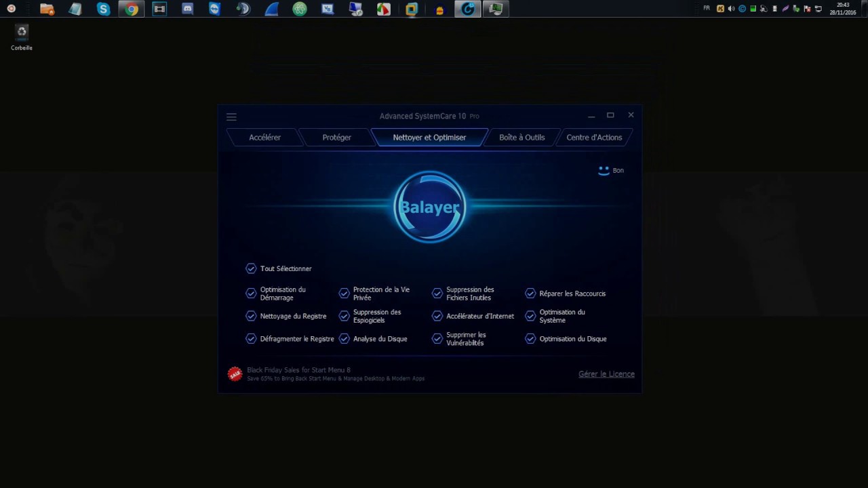This screenshot has height=488, width=868.
Task: Open the Gérer le Licence link
Action: point(606,374)
